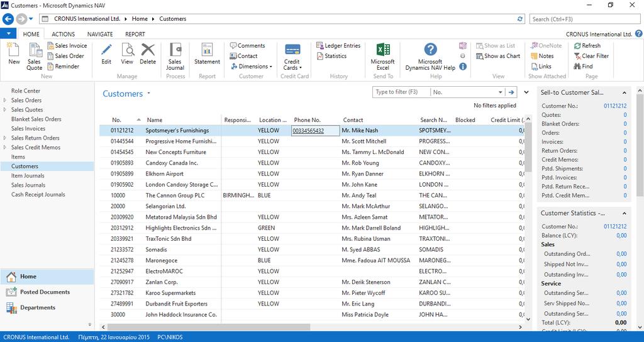Click the back navigation arrow
This screenshot has height=342, width=644.
coord(8,19)
